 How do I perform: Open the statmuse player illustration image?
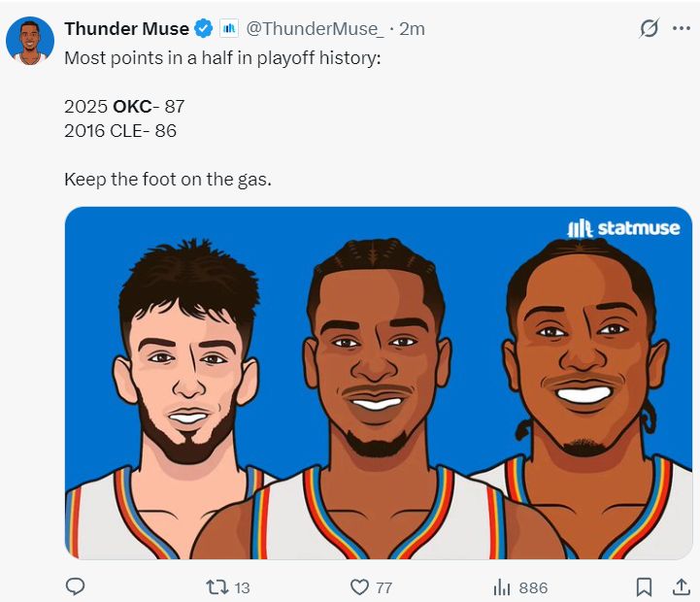pos(379,383)
